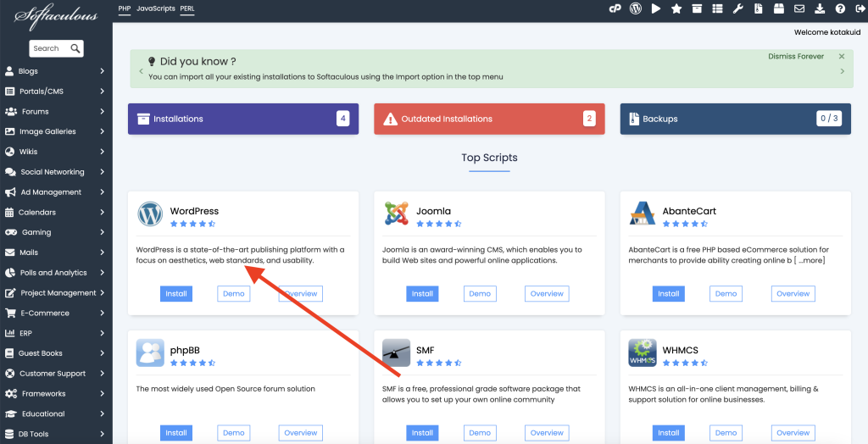Image resolution: width=868 pixels, height=444 pixels.
Task: Show next tip with right arrow
Action: point(843,71)
